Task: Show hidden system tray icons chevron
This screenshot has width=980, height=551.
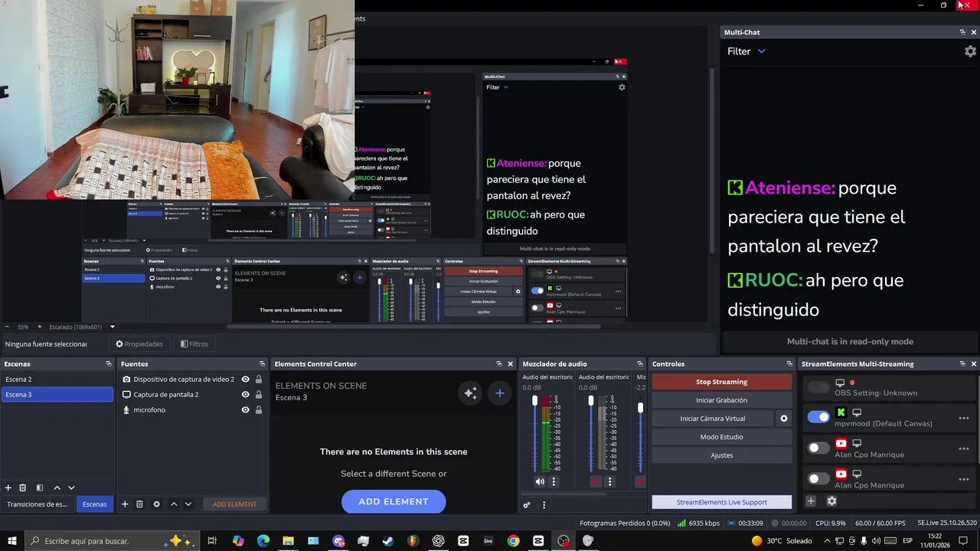Action: coord(828,541)
